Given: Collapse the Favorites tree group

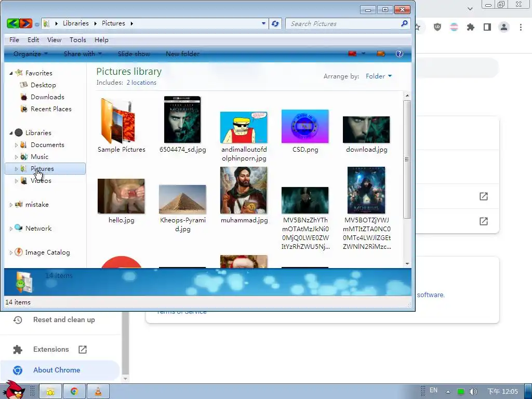Looking at the screenshot, I should (x=11, y=73).
